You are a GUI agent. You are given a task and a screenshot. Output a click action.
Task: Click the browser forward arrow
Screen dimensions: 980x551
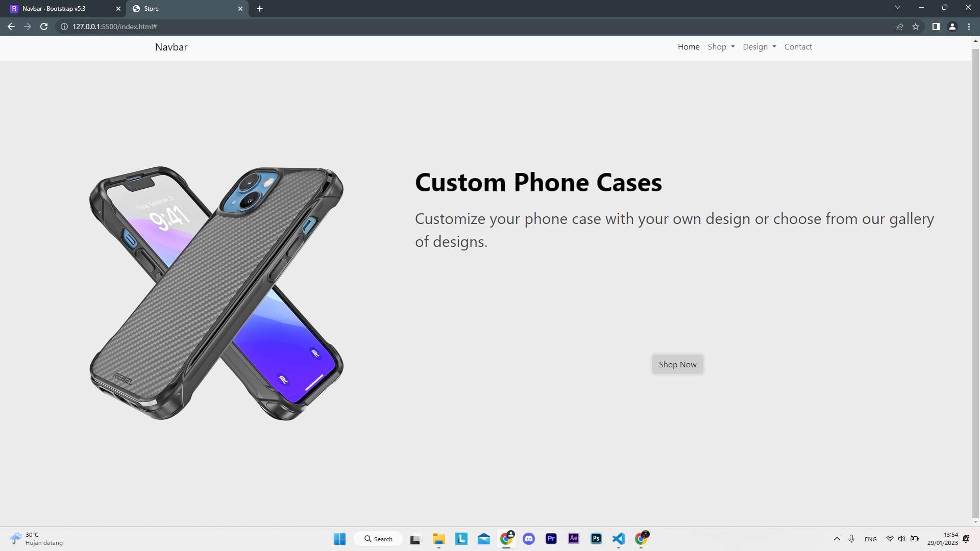click(28, 27)
